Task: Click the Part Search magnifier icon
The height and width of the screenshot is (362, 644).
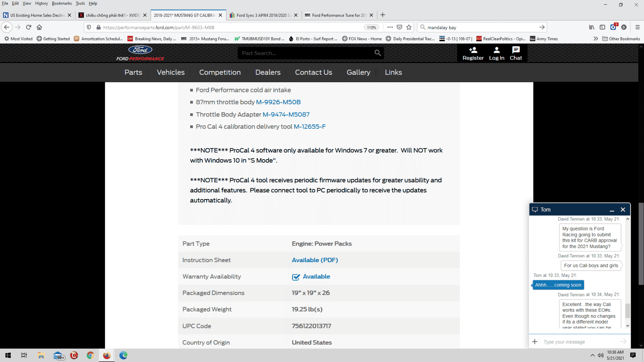Action: 378,53
